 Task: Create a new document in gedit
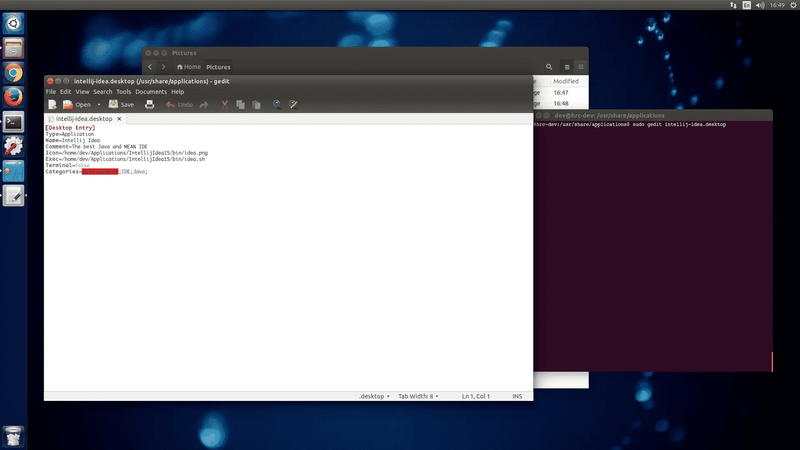(x=52, y=104)
